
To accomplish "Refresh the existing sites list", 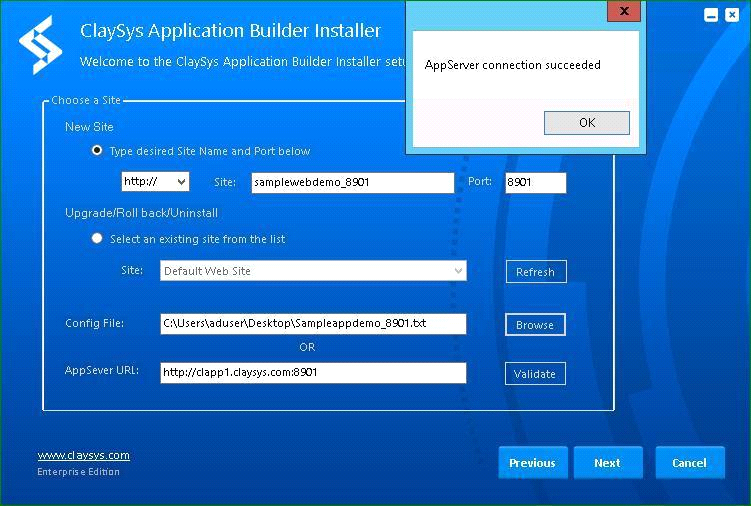I will pos(536,272).
